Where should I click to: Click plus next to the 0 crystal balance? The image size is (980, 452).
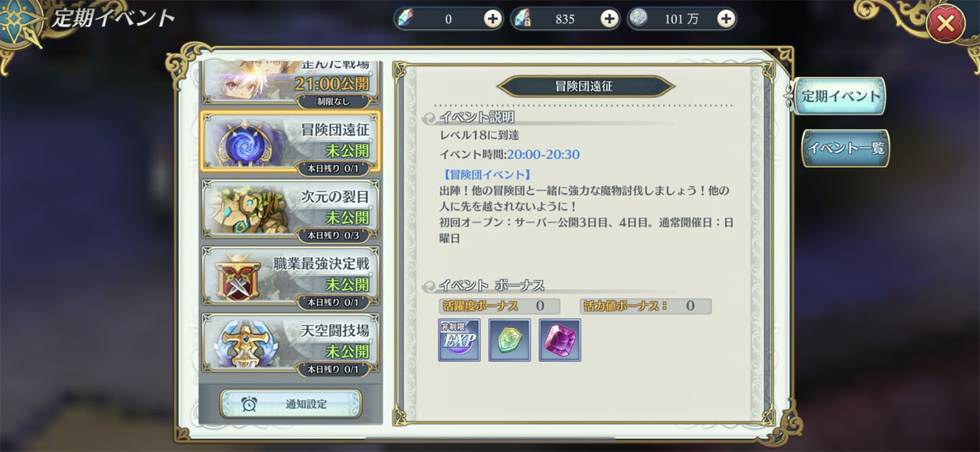[493, 19]
